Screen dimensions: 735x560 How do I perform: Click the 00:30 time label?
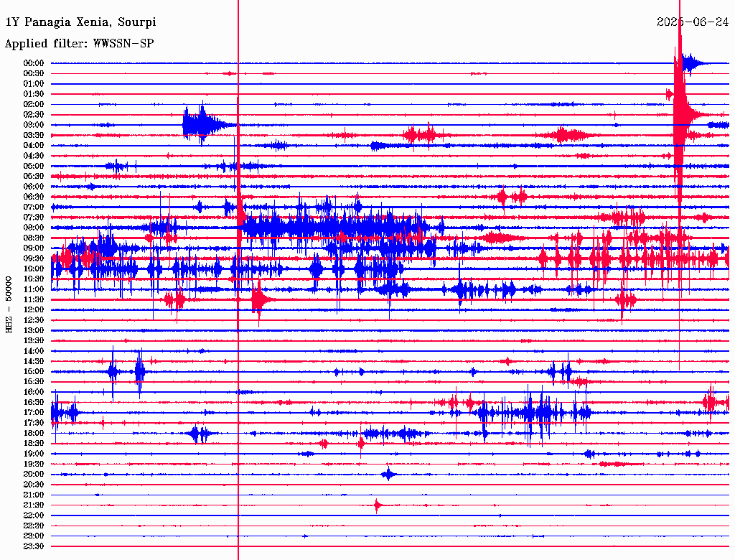[34, 74]
